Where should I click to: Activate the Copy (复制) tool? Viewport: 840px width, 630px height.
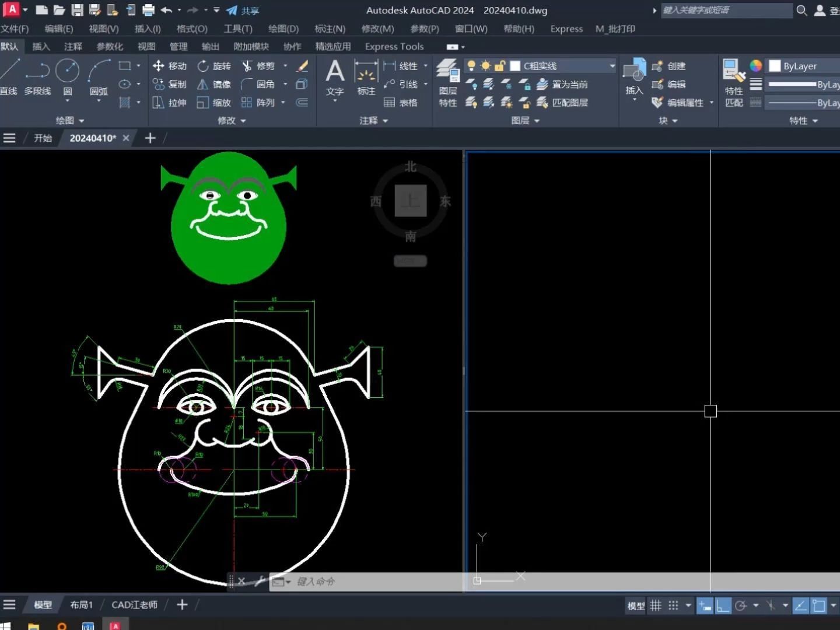(170, 84)
